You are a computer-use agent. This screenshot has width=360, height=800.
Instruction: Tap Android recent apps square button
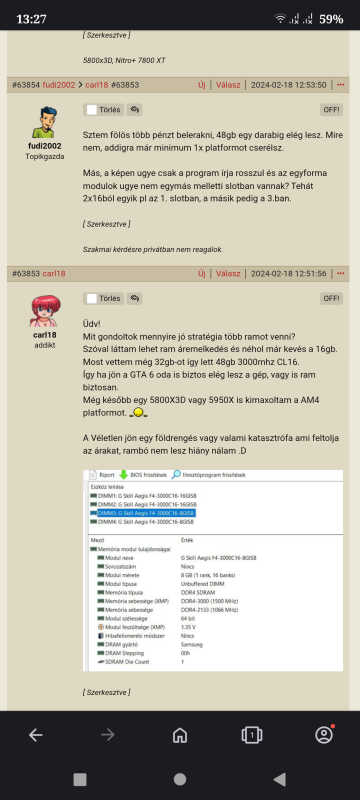80,779
